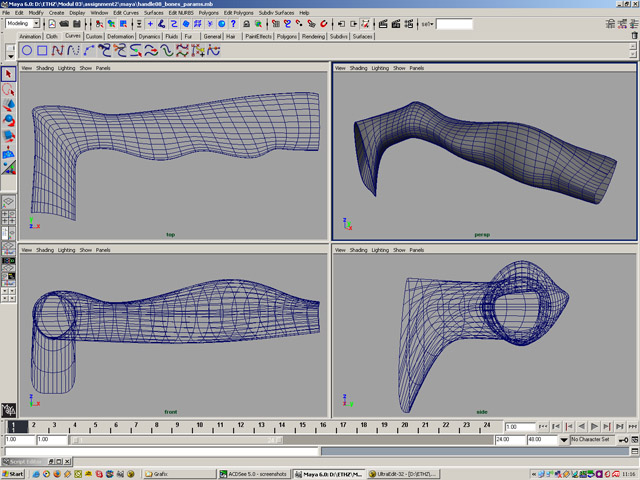
Task: Switch to UltraEdit-32 taskbar window
Action: point(403,474)
